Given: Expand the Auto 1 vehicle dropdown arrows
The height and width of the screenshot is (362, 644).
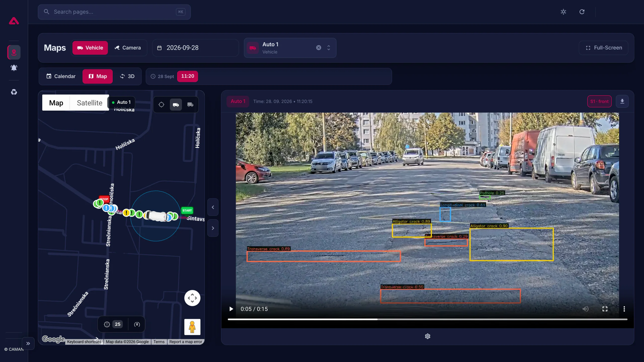Looking at the screenshot, I should point(329,48).
